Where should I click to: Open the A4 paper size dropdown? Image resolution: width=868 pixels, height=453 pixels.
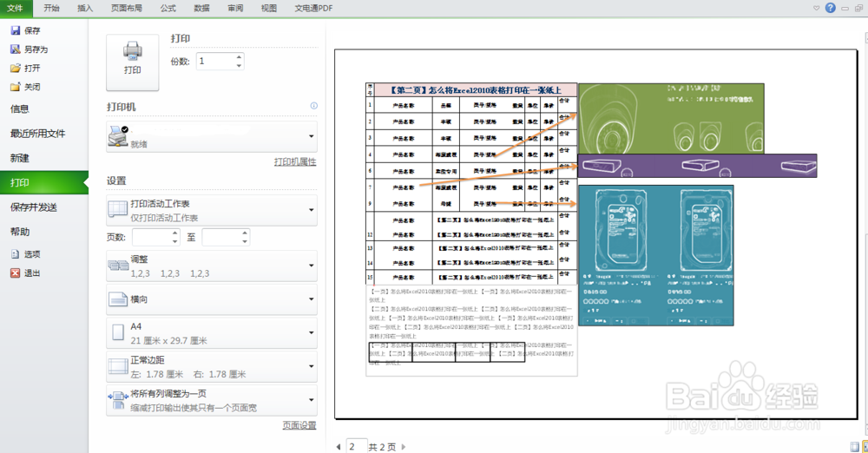coord(212,333)
